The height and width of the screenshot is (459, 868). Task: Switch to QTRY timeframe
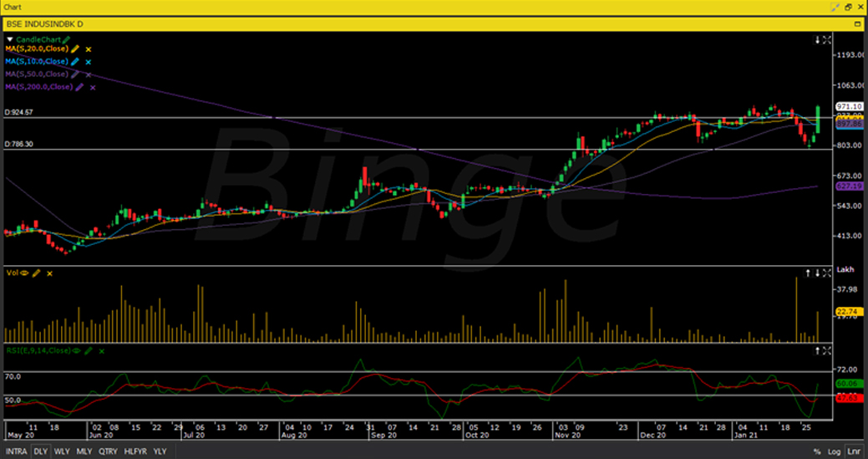click(108, 451)
